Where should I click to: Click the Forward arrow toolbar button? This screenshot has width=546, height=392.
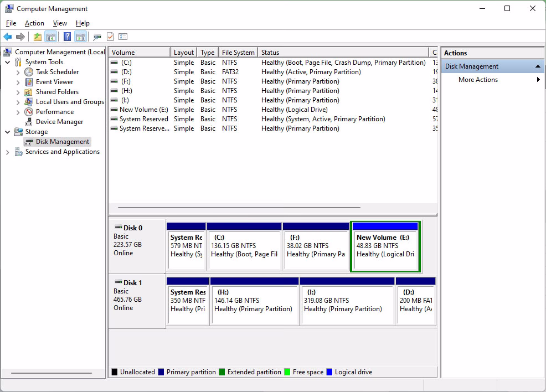click(x=20, y=37)
